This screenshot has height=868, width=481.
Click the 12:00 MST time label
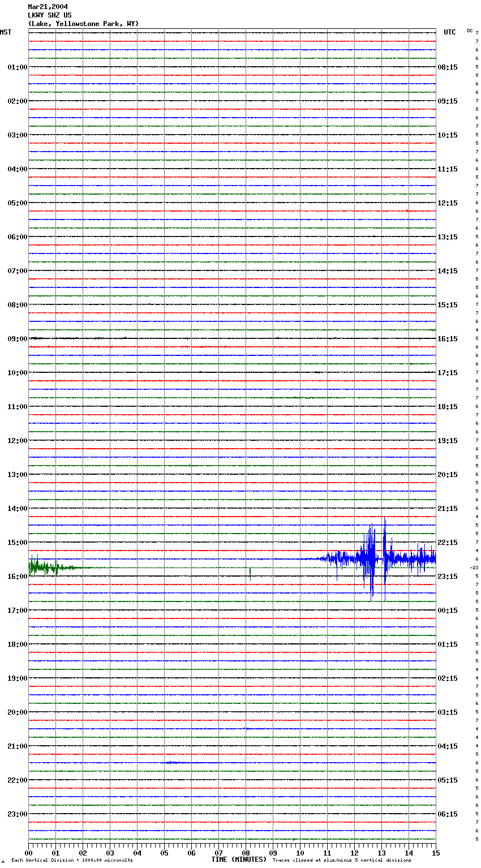coord(18,441)
